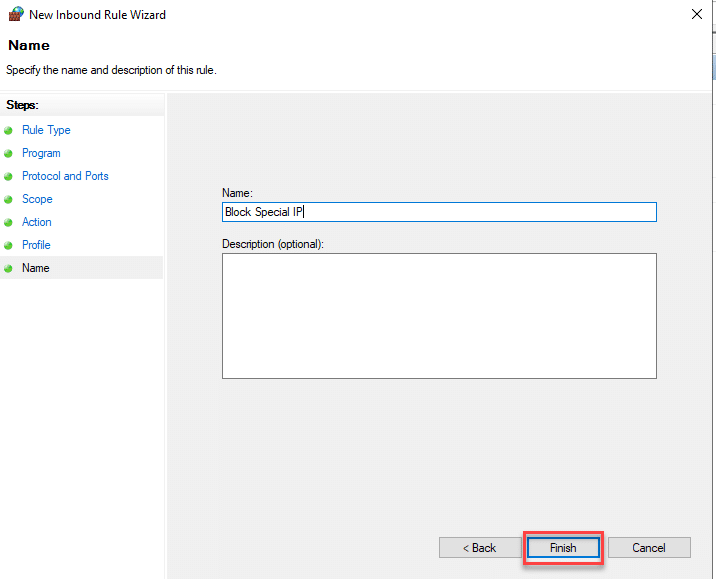716x579 pixels.
Task: Click Finish to create the rule
Action: [x=563, y=548]
